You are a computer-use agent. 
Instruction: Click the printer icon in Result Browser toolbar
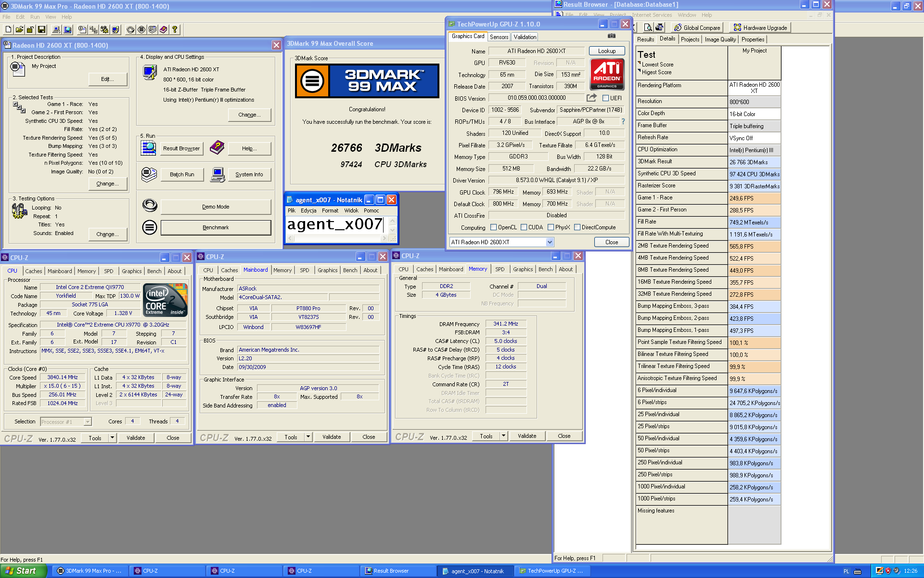tap(659, 27)
